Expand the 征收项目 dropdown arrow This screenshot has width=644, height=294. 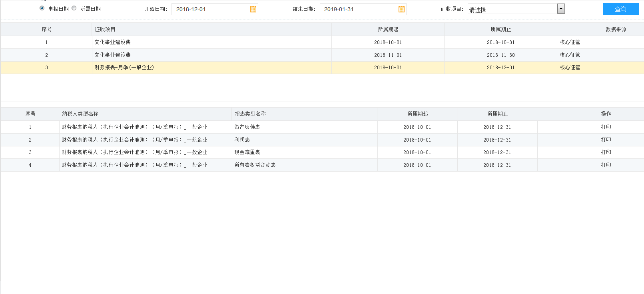tap(561, 9)
